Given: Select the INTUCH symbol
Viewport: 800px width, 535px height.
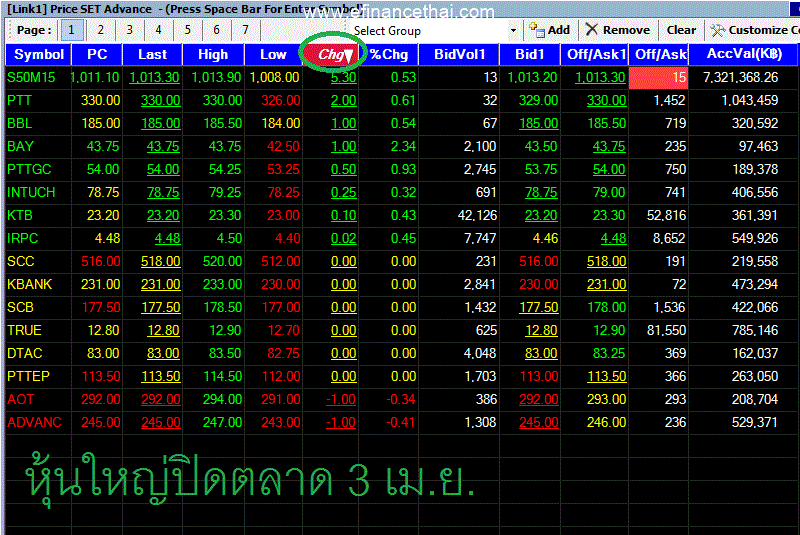Looking at the screenshot, I should click(x=31, y=192).
